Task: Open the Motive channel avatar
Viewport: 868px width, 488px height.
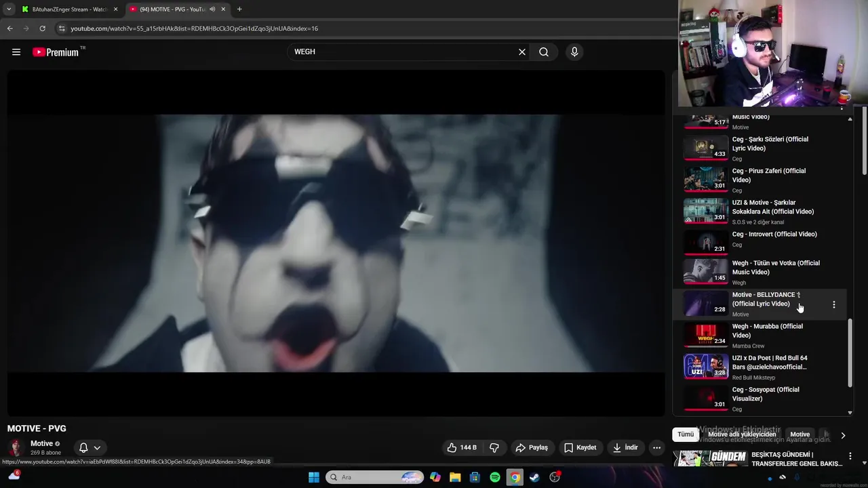Action: click(16, 447)
